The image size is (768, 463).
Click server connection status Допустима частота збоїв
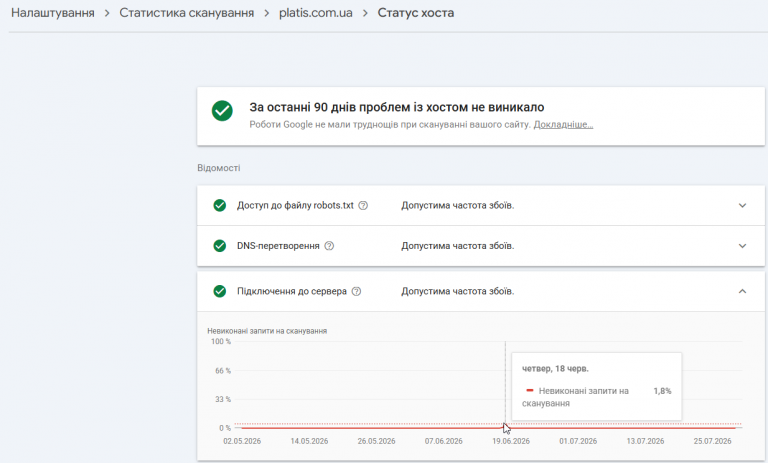pyautogui.click(x=458, y=292)
